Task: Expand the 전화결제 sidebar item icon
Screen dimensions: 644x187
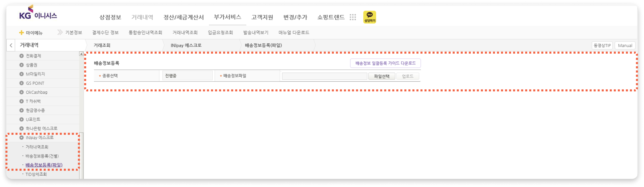Action: (22, 56)
